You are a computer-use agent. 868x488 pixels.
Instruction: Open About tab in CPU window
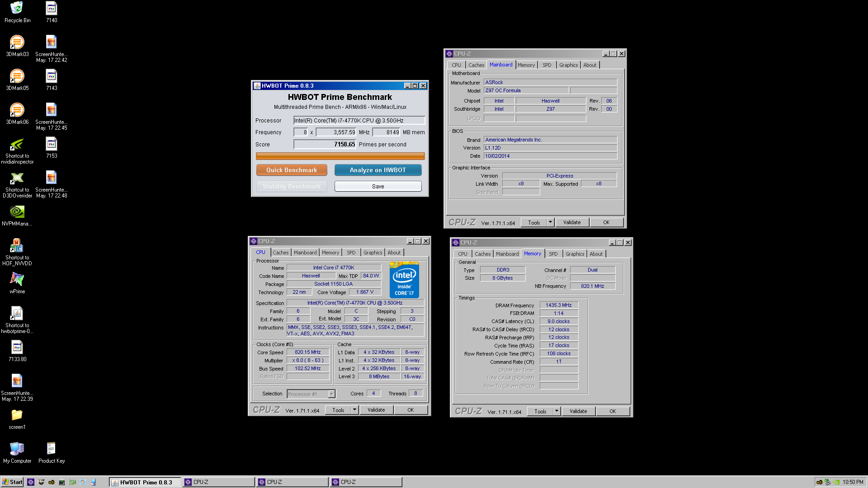pos(394,253)
